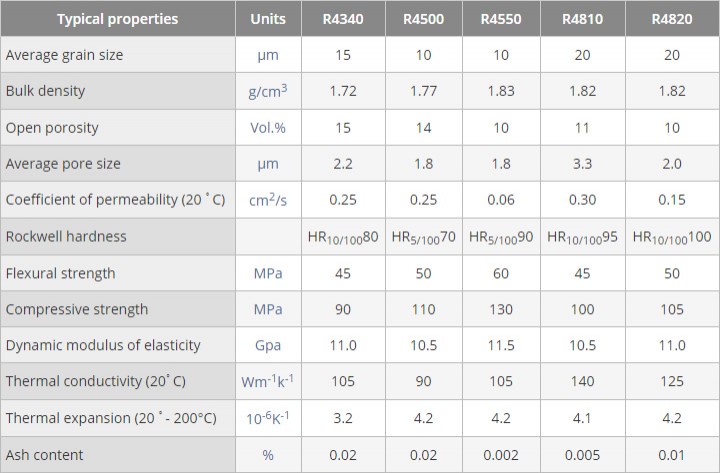Click the HR10/100 100 hardness cell
This screenshot has width=720, height=473.
tap(672, 237)
